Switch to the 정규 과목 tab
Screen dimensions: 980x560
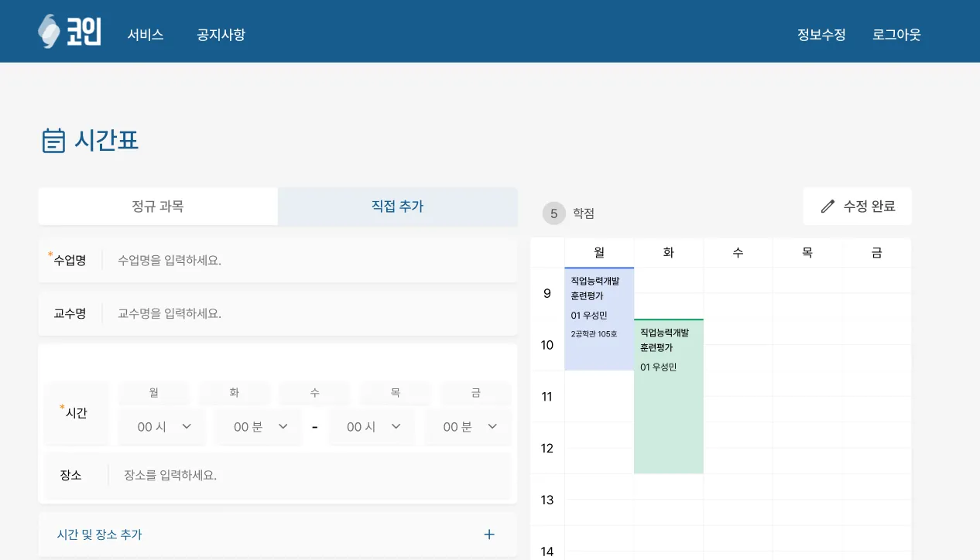(158, 207)
